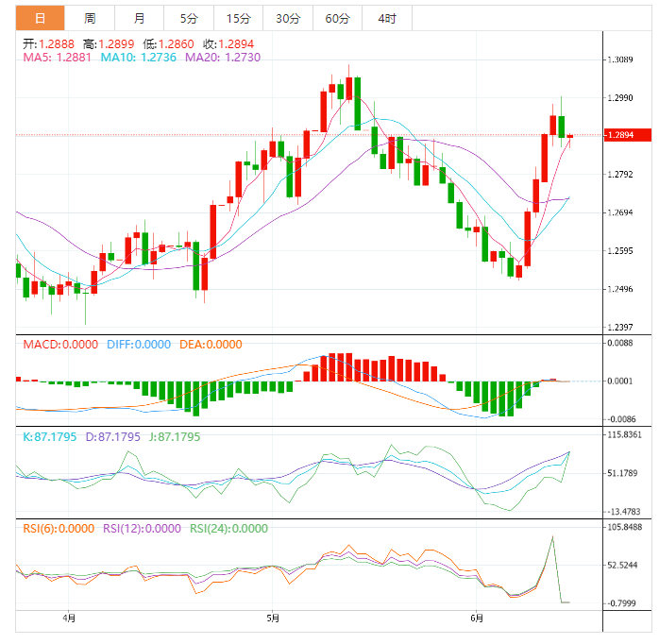Click the RSI(6):0.0000 label
Viewport: 659px width, 644px height.
click(59, 529)
